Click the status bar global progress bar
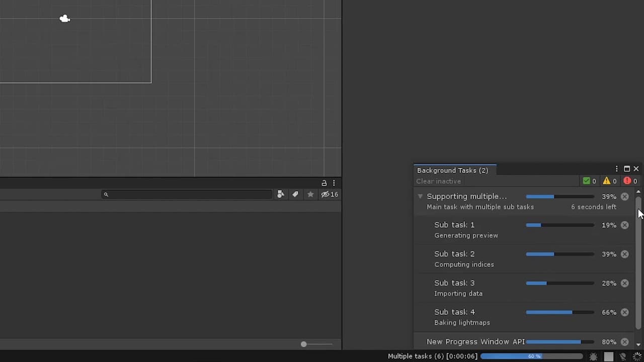Viewport: 644px width, 362px height. tap(532, 356)
